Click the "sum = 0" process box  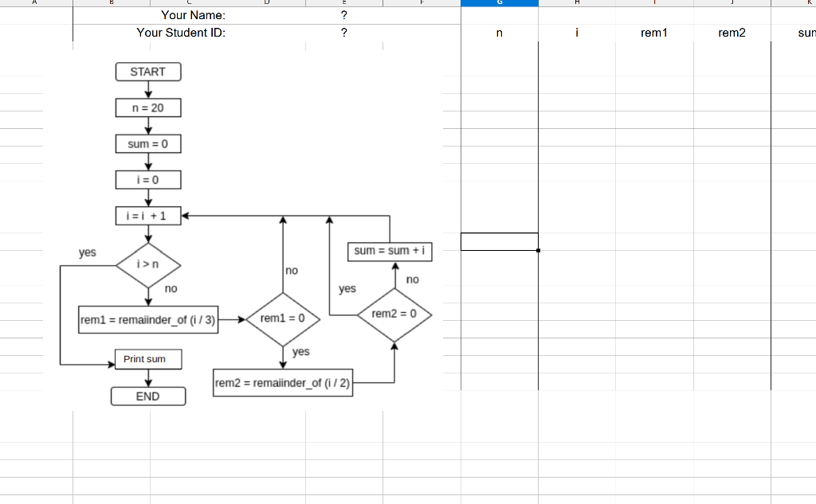pos(147,143)
